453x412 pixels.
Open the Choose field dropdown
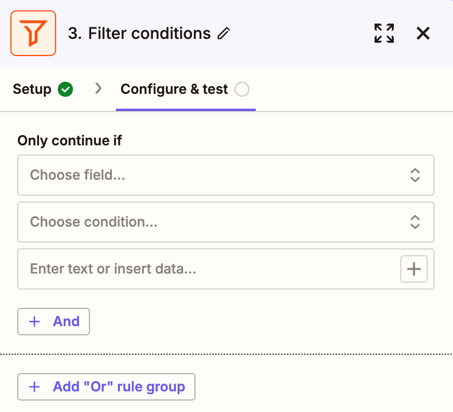click(x=226, y=175)
